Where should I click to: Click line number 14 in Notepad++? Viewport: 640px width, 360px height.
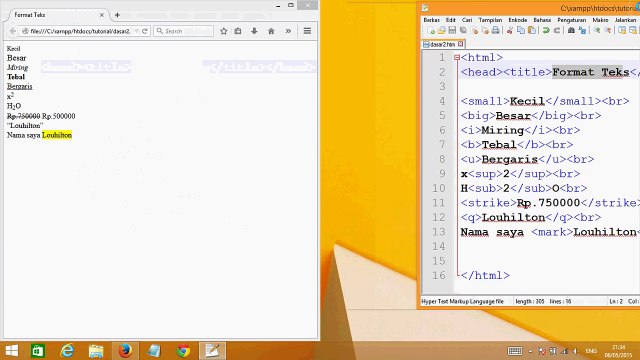(439, 247)
